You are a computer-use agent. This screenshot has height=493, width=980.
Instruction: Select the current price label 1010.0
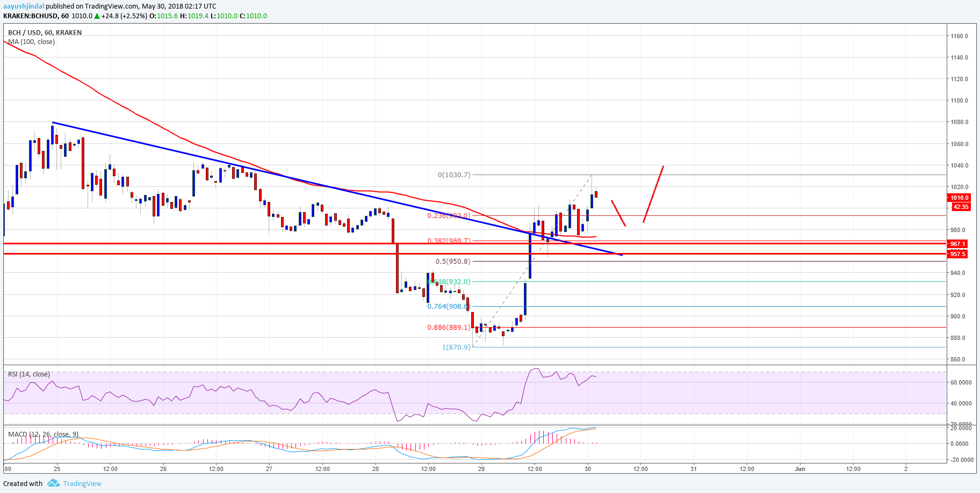[959, 198]
